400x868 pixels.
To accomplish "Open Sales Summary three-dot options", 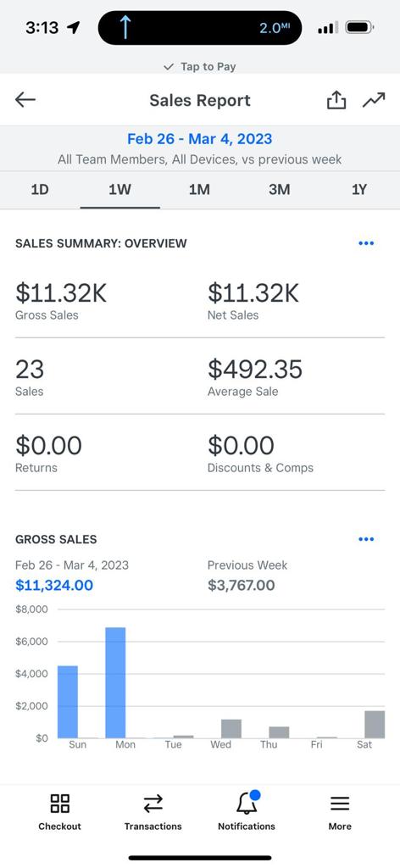I will click(366, 243).
